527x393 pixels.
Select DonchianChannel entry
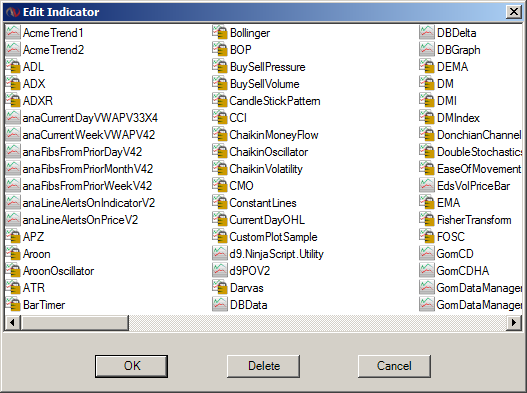[x=479, y=135]
